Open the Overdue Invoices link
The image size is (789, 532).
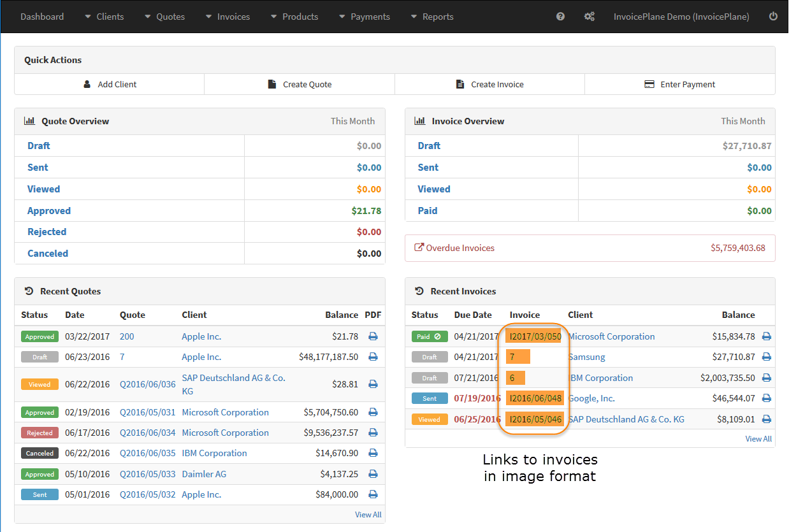454,248
